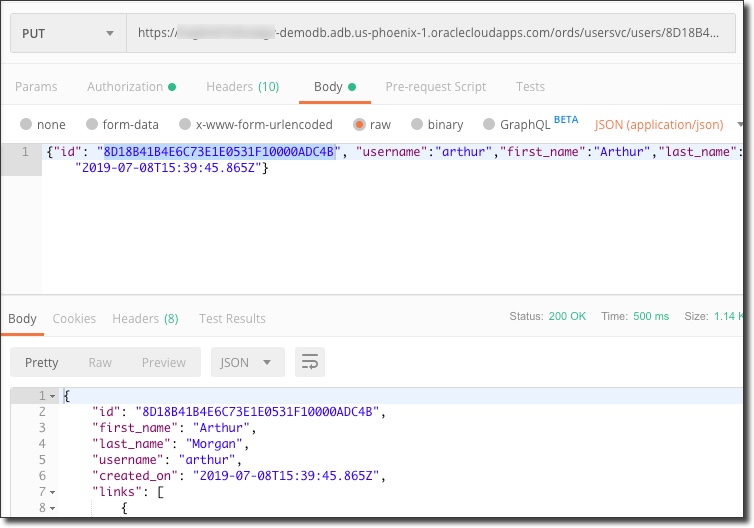
Task: Collapse the links array at line 7
Action: [x=52, y=492]
